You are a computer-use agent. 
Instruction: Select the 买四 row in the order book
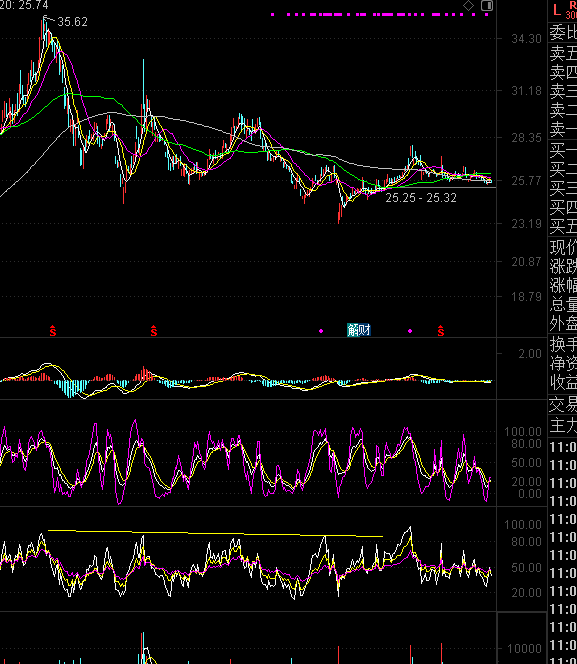(x=563, y=208)
